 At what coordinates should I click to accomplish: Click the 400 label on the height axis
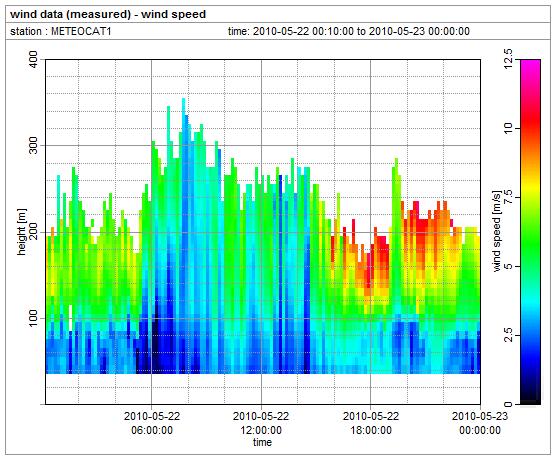tap(33, 60)
